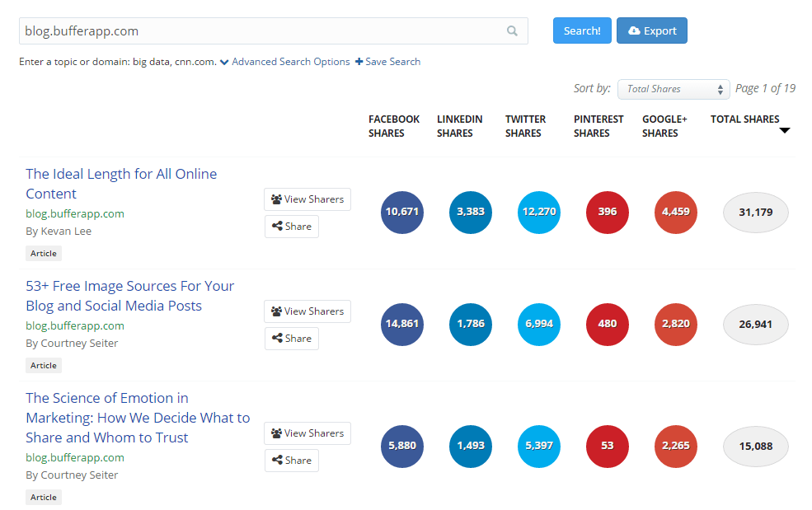View Sharers for 53+ Free Image Sources
This screenshot has width=812, height=510.
tap(307, 311)
